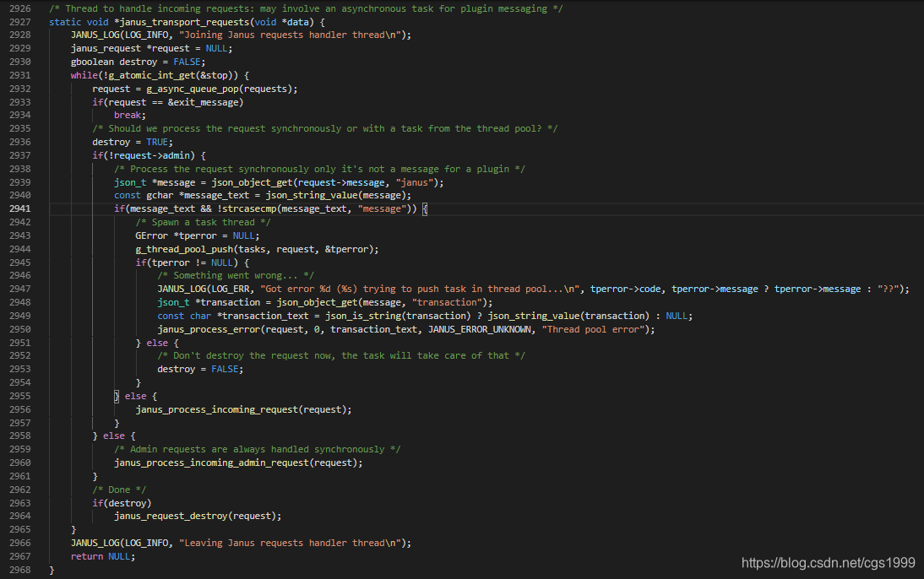Click janus_request_destroy(request) call
The height and width of the screenshot is (579, 924).
pyautogui.click(x=198, y=516)
